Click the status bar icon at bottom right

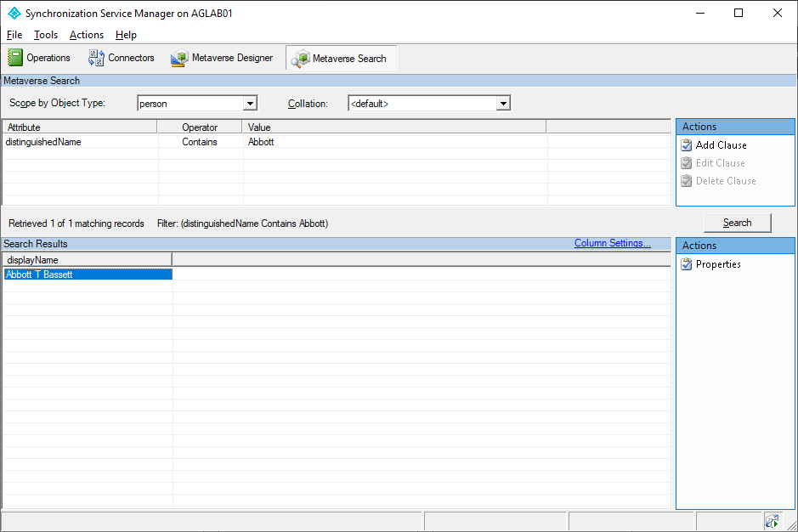point(772,521)
